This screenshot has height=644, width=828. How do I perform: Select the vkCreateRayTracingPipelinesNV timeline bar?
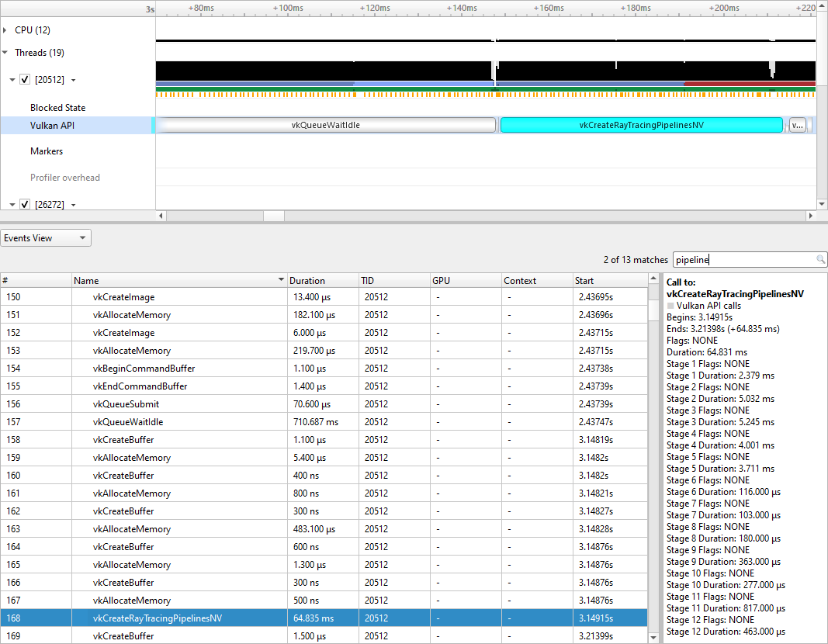coord(641,125)
